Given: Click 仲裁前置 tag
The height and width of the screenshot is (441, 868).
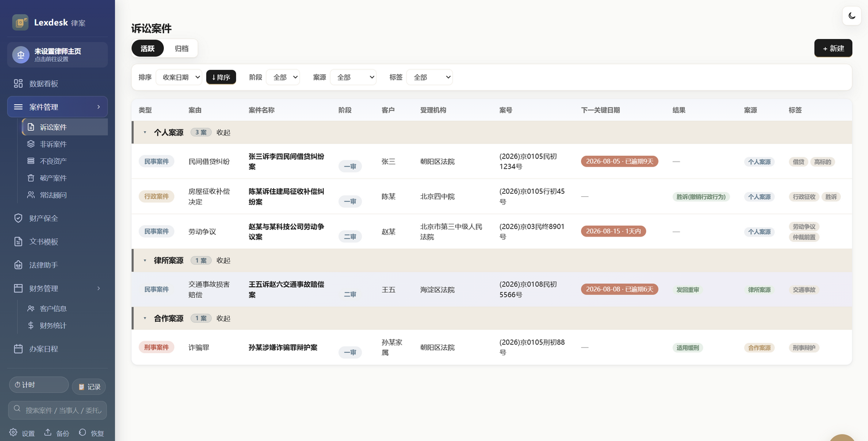Looking at the screenshot, I should point(804,237).
